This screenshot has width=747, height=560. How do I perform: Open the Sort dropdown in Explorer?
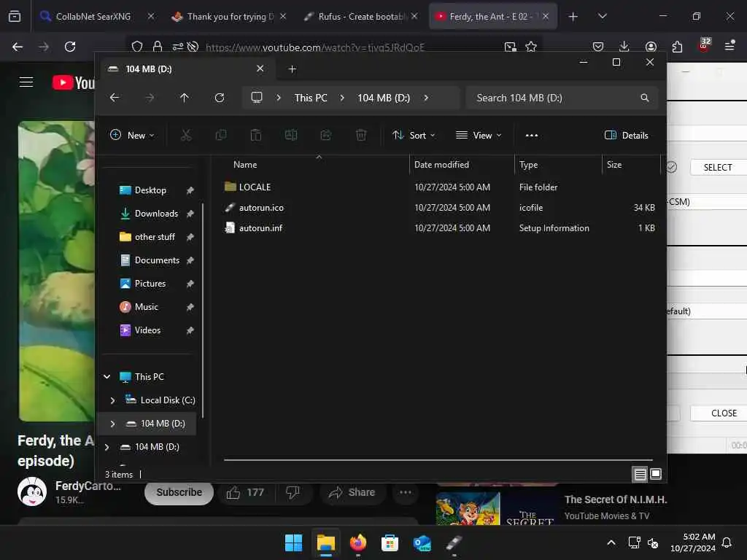pos(414,135)
